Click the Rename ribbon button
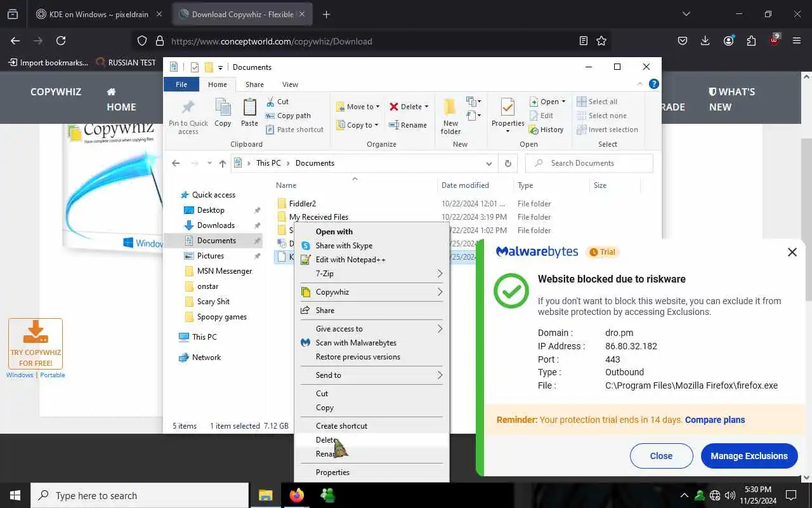Viewport: 812px width, 508px height. (x=408, y=125)
